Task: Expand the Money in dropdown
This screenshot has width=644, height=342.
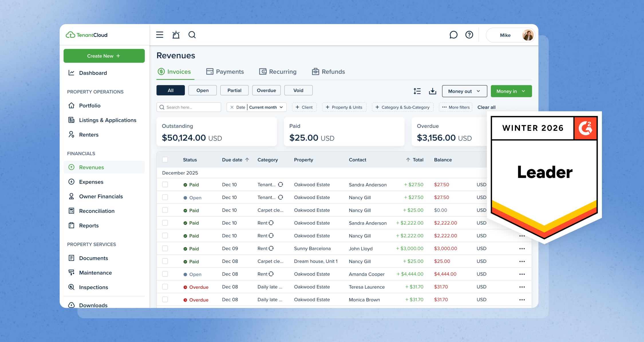Action: point(511,91)
